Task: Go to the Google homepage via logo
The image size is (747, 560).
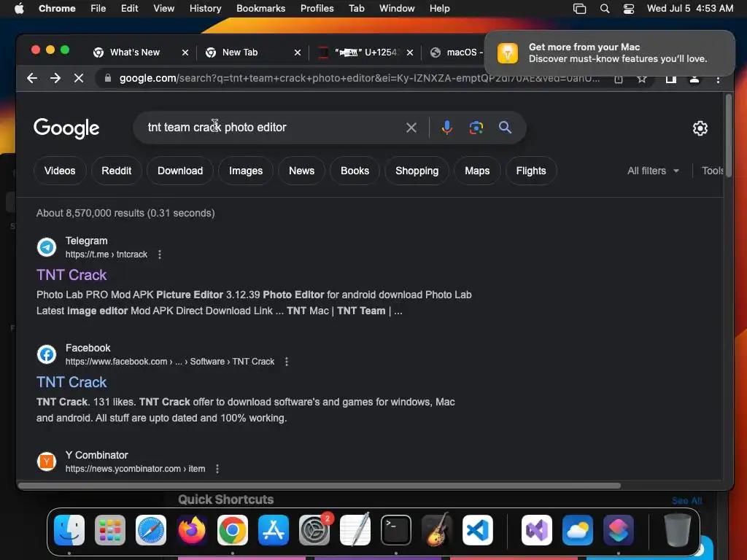Action: pos(66,128)
